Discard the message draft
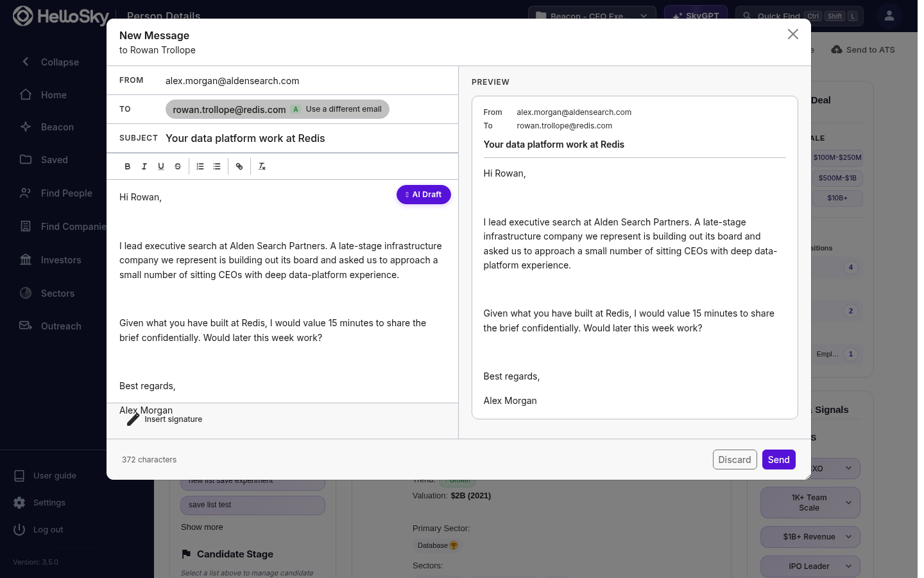The height and width of the screenshot is (578, 924). pos(735,460)
